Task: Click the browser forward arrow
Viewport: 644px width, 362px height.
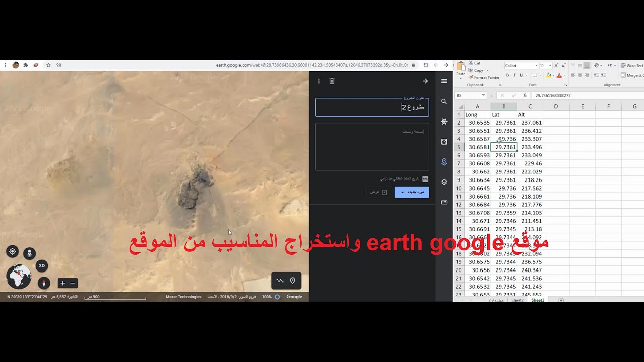Action: tap(446, 65)
